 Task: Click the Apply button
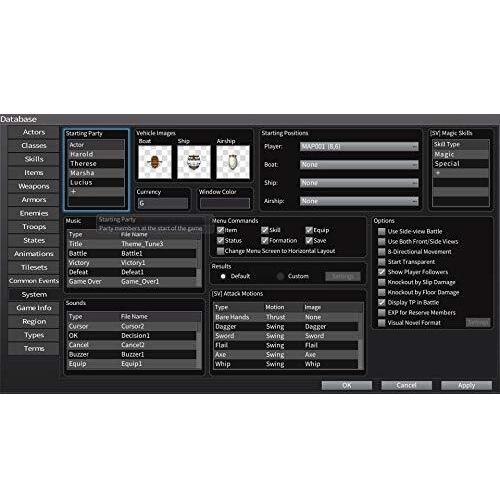(x=466, y=386)
